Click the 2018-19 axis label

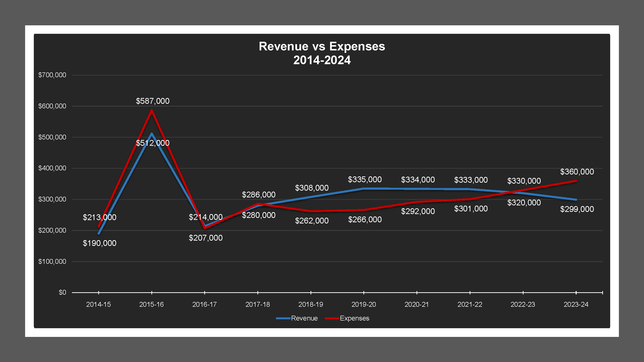click(311, 305)
